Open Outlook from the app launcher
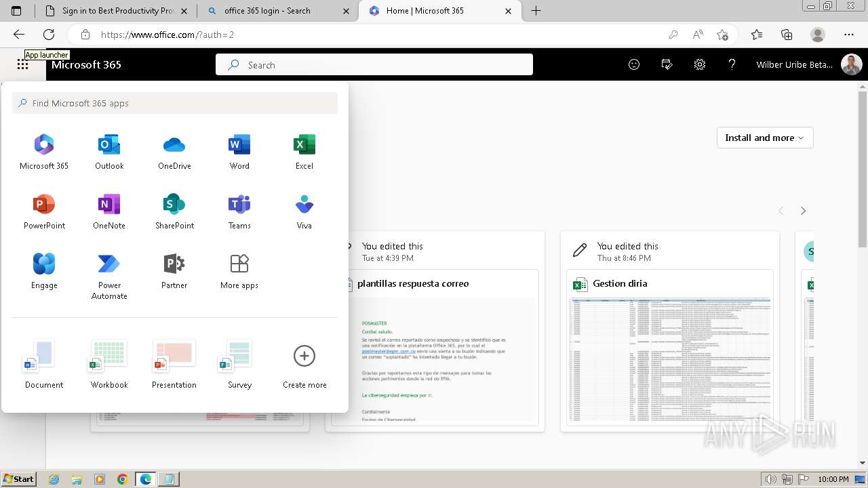868x488 pixels. click(109, 152)
